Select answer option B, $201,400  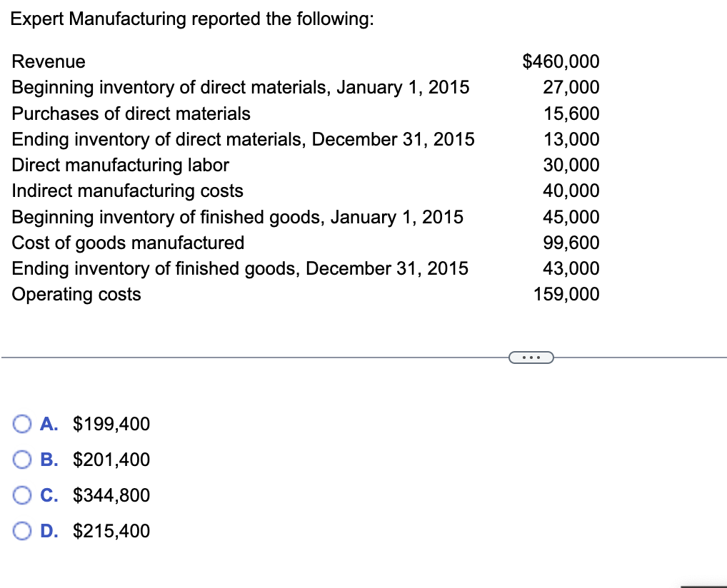point(21,460)
